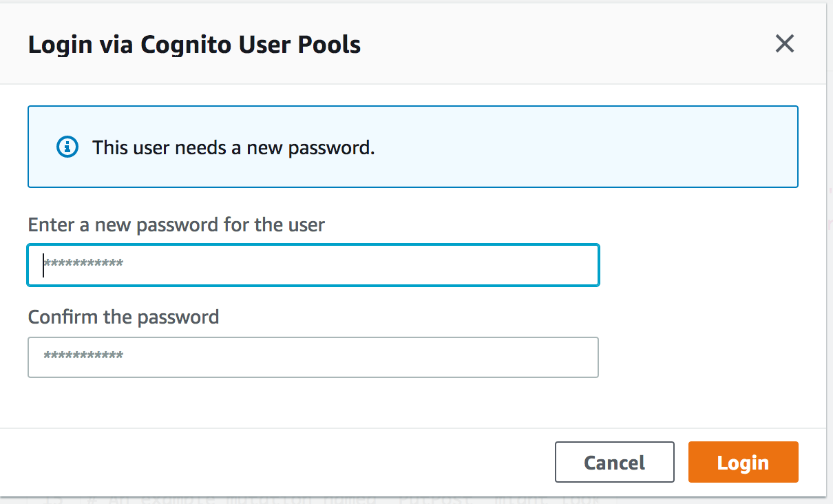Select the 'Confirm the password' label

pos(124,317)
